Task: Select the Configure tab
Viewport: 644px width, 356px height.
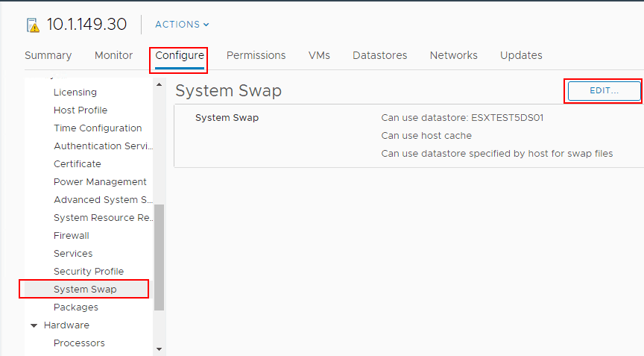Action: [180, 55]
